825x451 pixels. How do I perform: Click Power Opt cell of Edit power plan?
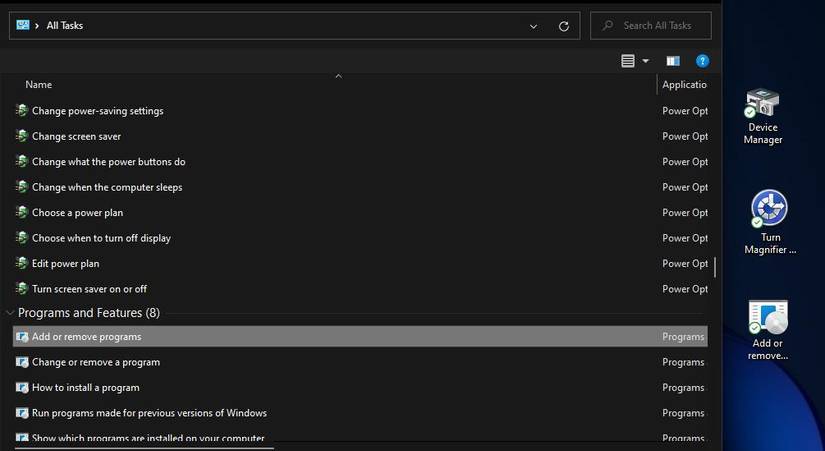pos(685,263)
